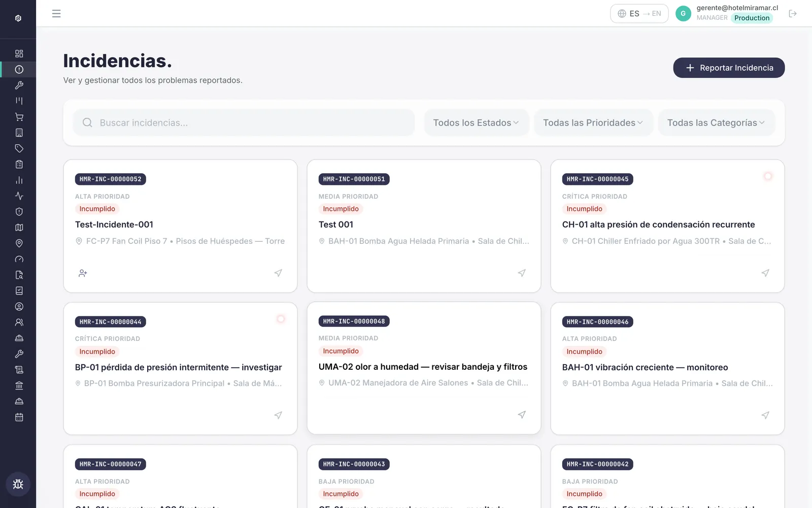Click the Production environment badge
Image resolution: width=812 pixels, height=508 pixels.
pyautogui.click(x=752, y=18)
